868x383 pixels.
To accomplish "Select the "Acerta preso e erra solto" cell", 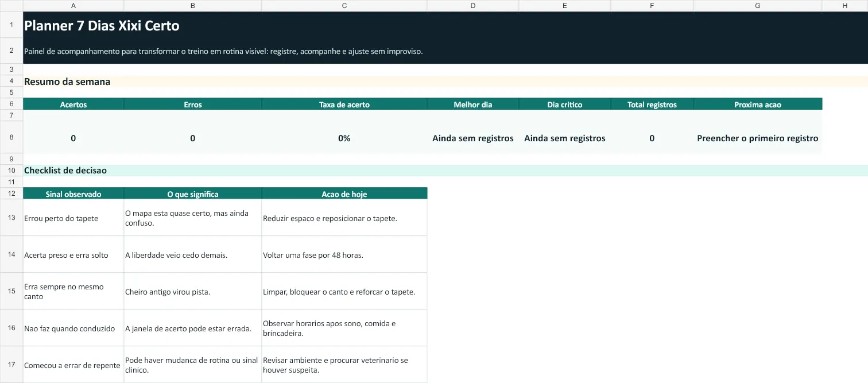I will [x=73, y=254].
